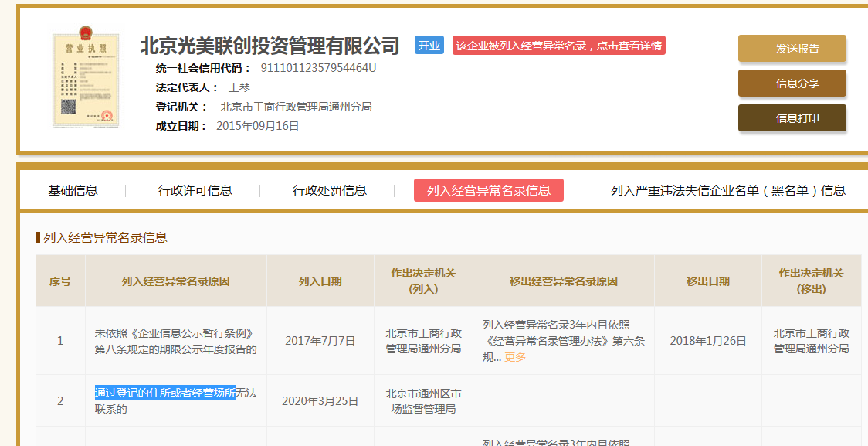868x446 pixels.
Task: Open the 行政许可信息 tab
Action: coord(195,190)
